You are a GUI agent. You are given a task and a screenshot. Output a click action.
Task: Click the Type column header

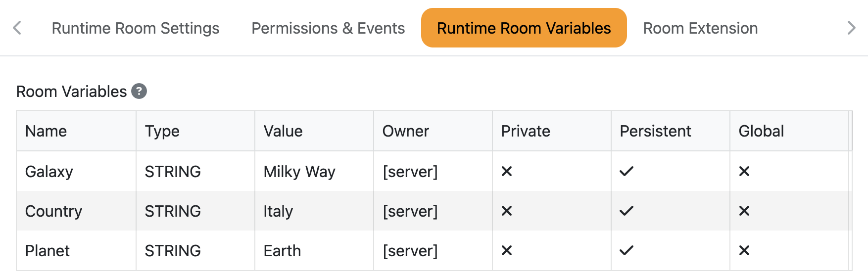pyautogui.click(x=195, y=131)
